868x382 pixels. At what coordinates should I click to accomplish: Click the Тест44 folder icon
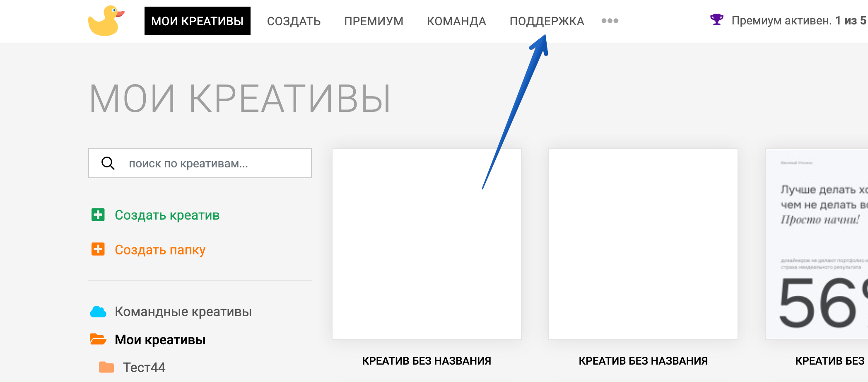(106, 367)
